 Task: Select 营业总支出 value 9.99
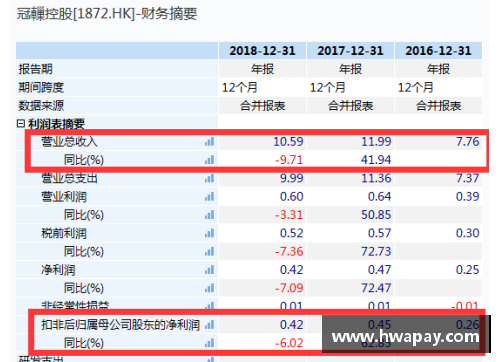[x=292, y=178]
